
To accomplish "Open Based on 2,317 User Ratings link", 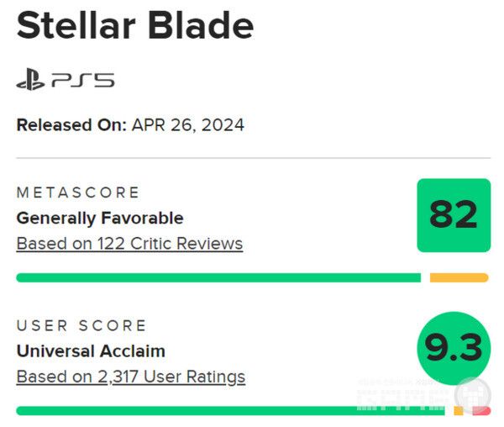I will tap(131, 377).
